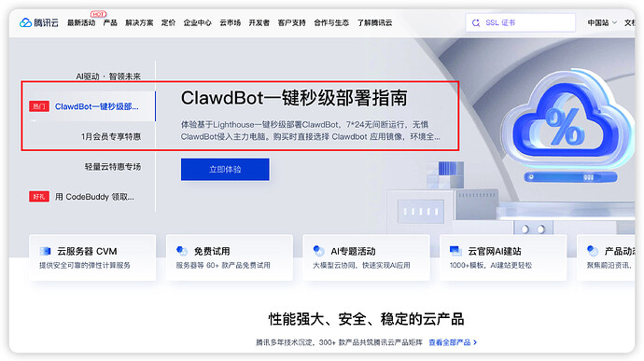
Task: Open the 云市场 menu item
Action: 230,23
